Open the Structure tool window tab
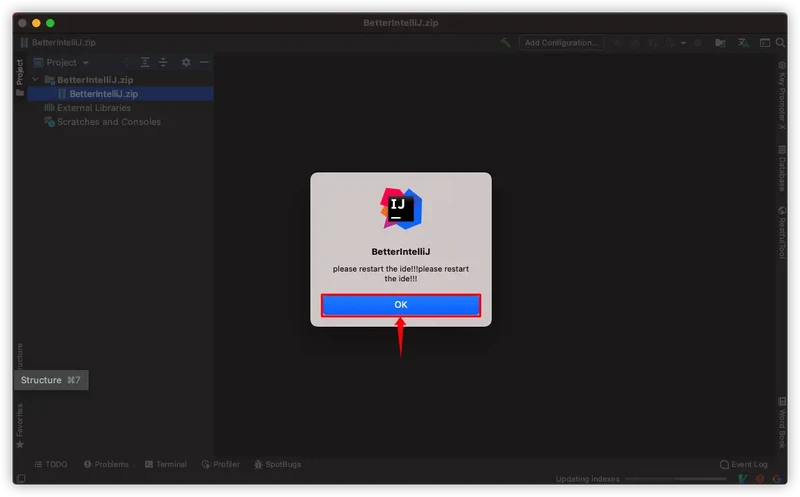This screenshot has width=800, height=497. click(x=20, y=356)
